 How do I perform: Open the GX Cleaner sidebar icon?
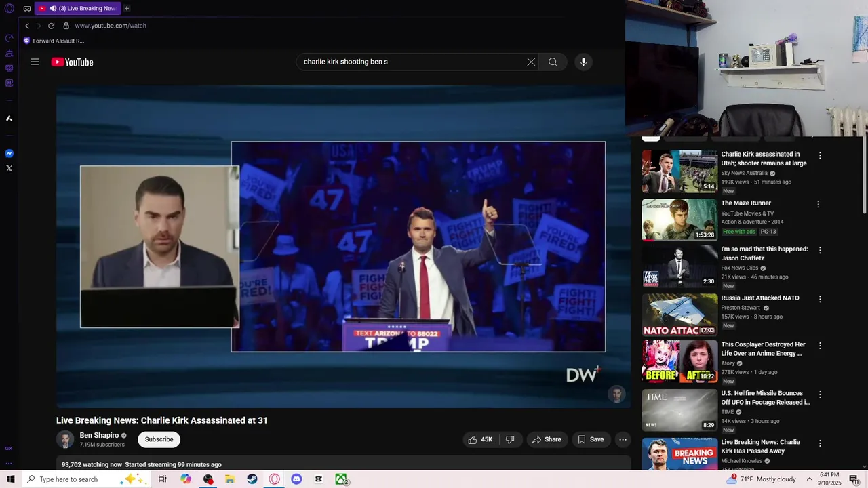tap(9, 54)
